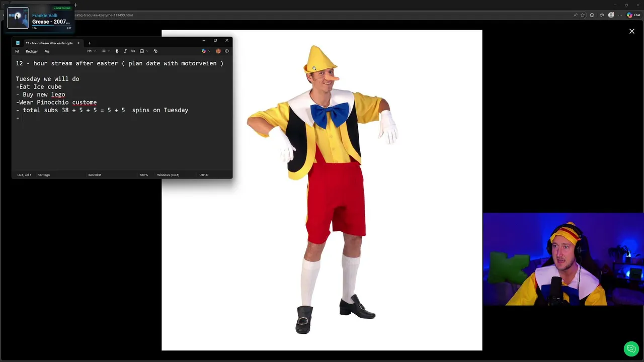Click the browser address bar URL
The height and width of the screenshot is (362, 644).
click(x=103, y=15)
